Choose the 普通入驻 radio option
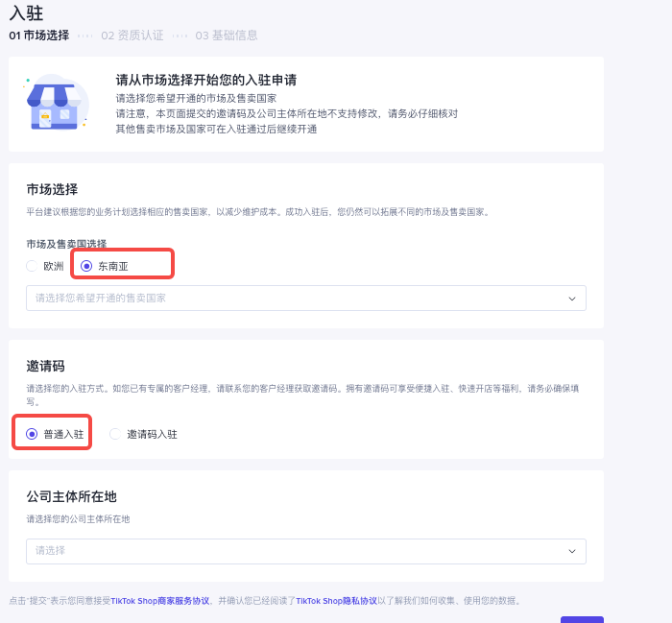The image size is (672, 623). coord(33,434)
